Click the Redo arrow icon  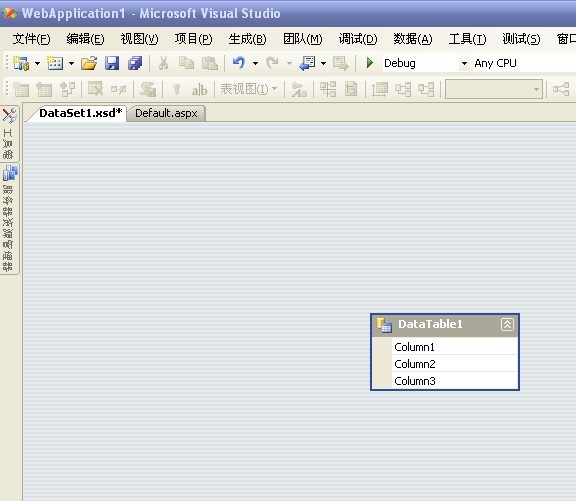pos(272,63)
